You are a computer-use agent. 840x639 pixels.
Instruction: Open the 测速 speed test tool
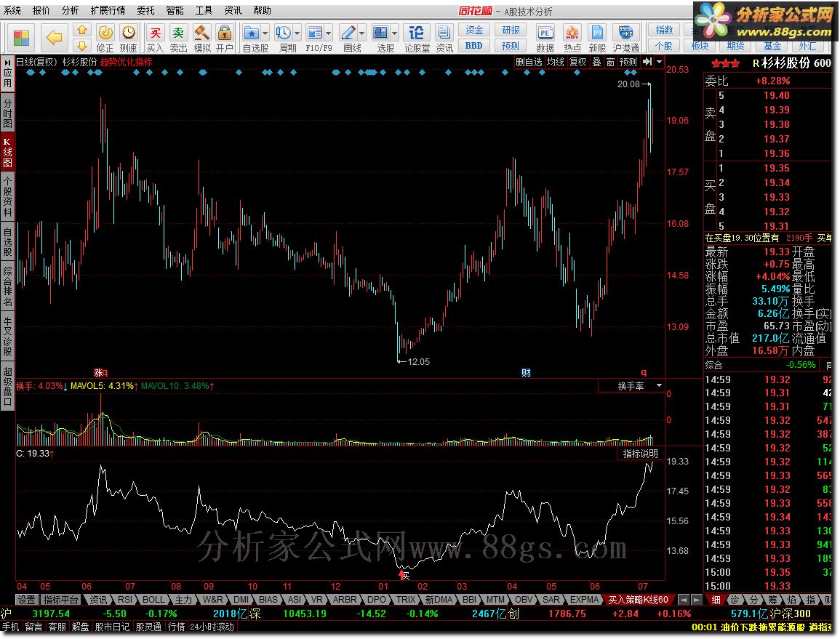(128, 39)
